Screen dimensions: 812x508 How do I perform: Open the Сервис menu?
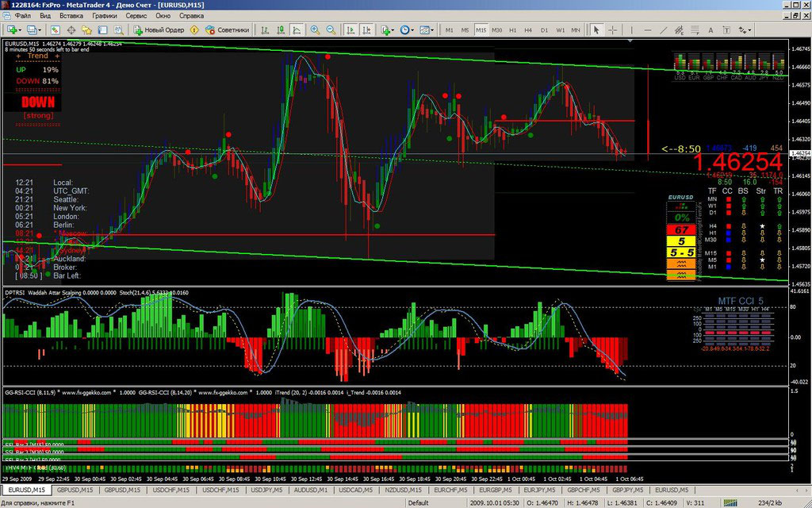[x=136, y=16]
